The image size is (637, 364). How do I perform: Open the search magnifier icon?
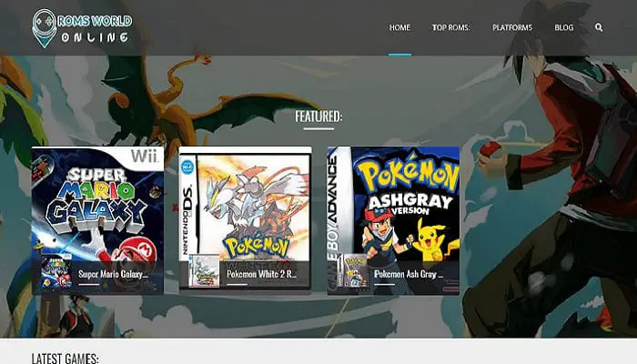pos(599,27)
